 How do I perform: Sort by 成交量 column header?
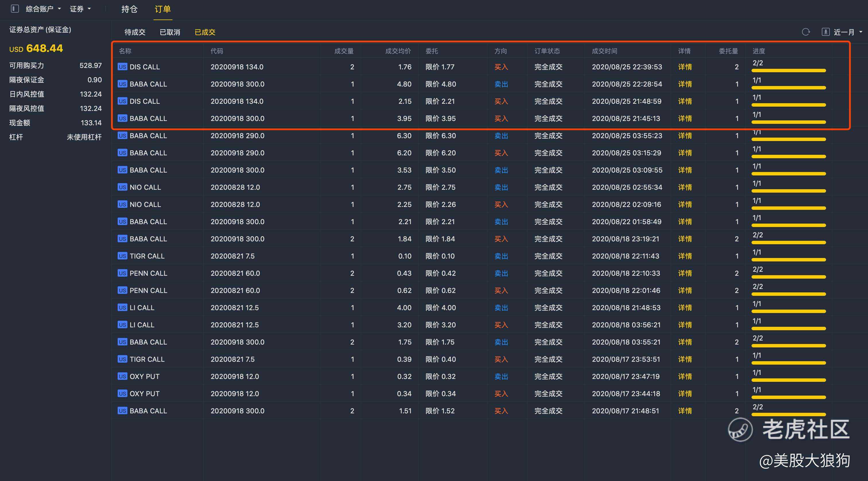tap(344, 51)
